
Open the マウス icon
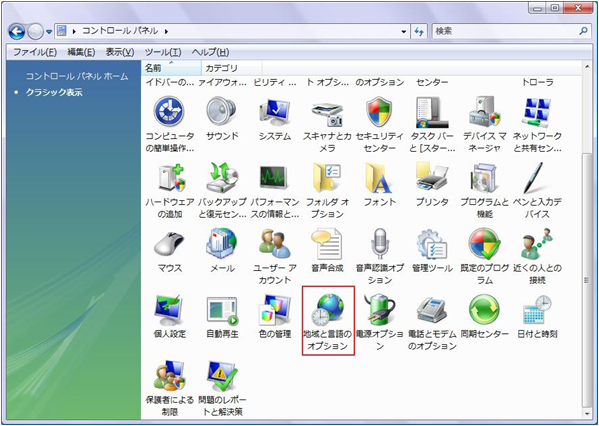pos(169,245)
